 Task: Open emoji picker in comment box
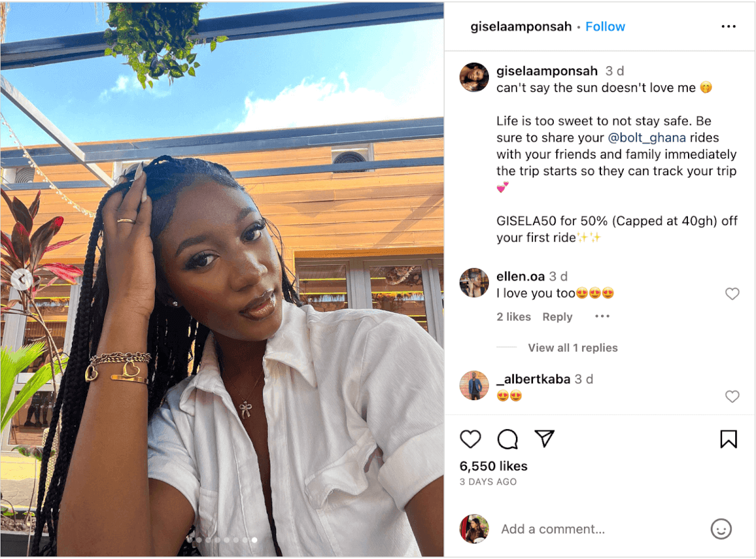(721, 529)
